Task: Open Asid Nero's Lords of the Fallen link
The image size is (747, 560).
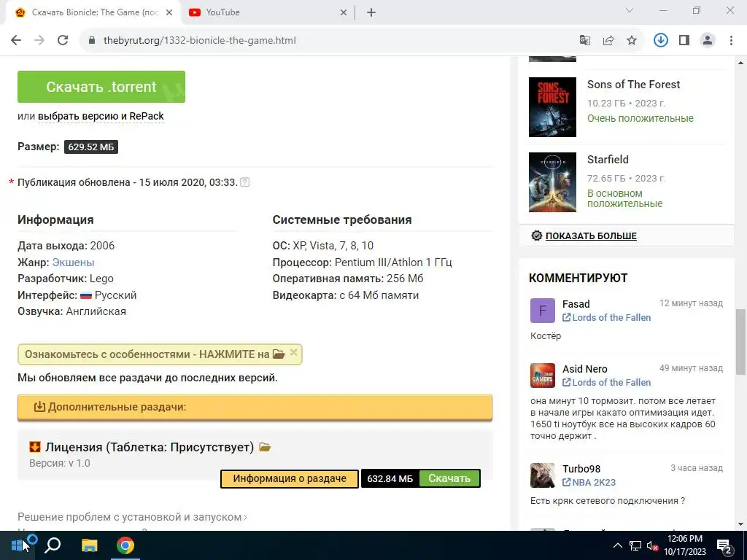Action: tap(606, 382)
